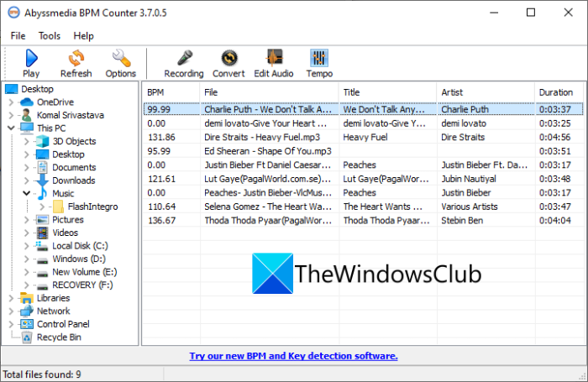Select Justin Bieber Ft Daniel Caesar file
588x382 pixels.
tap(267, 165)
